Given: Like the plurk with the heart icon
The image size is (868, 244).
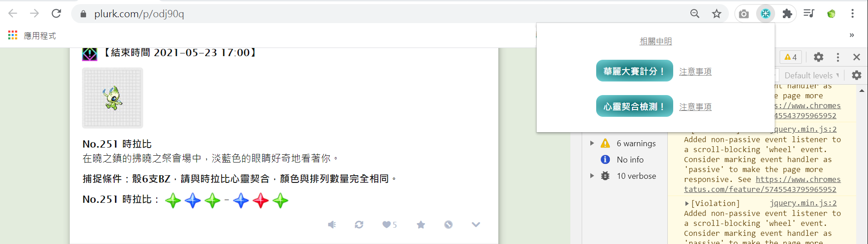Looking at the screenshot, I should pyautogui.click(x=389, y=225).
